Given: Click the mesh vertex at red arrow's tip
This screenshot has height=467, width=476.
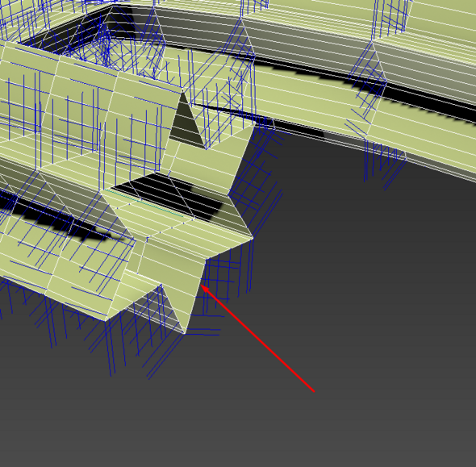Looking at the screenshot, I should tap(200, 285).
